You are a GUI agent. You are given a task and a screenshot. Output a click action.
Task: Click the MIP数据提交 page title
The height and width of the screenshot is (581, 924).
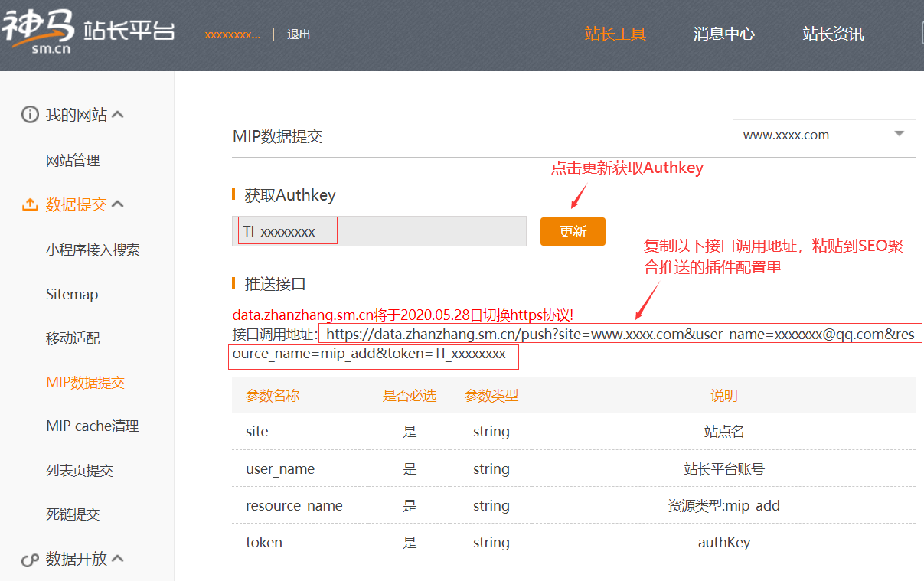point(277,136)
